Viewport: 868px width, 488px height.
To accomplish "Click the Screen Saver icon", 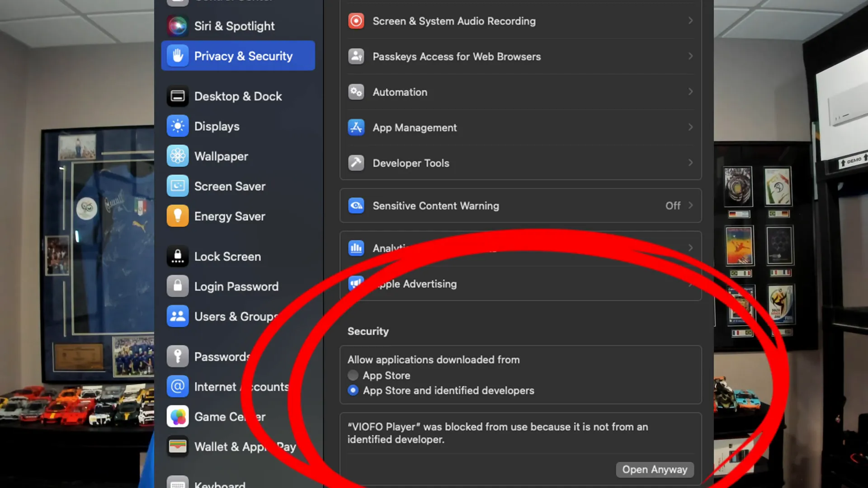I will coord(178,186).
